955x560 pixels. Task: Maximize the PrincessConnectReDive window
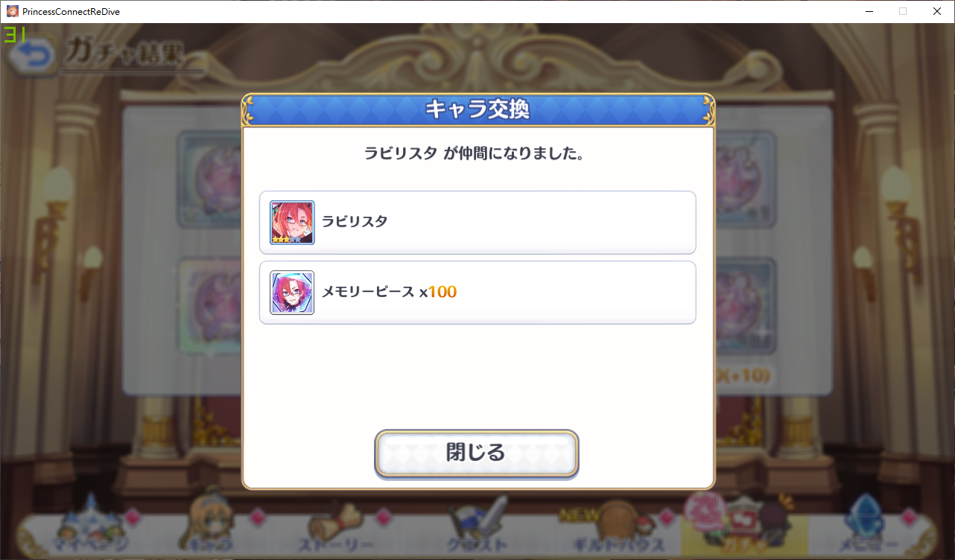click(903, 11)
